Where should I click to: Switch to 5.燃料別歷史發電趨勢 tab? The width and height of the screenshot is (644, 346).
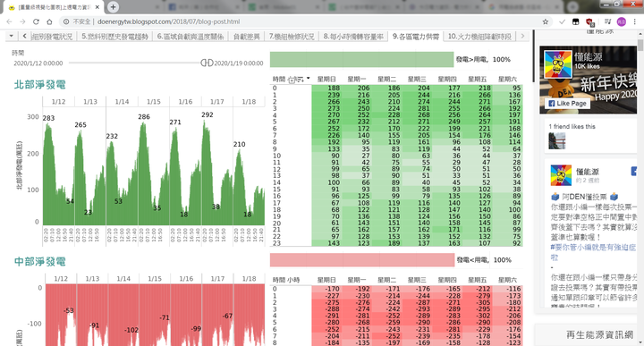coord(114,37)
